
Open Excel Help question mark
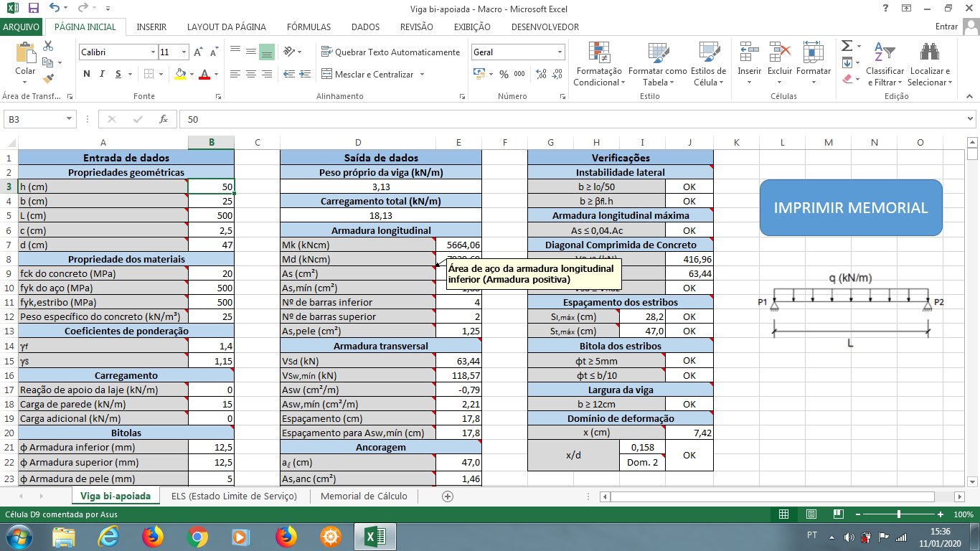tap(885, 9)
